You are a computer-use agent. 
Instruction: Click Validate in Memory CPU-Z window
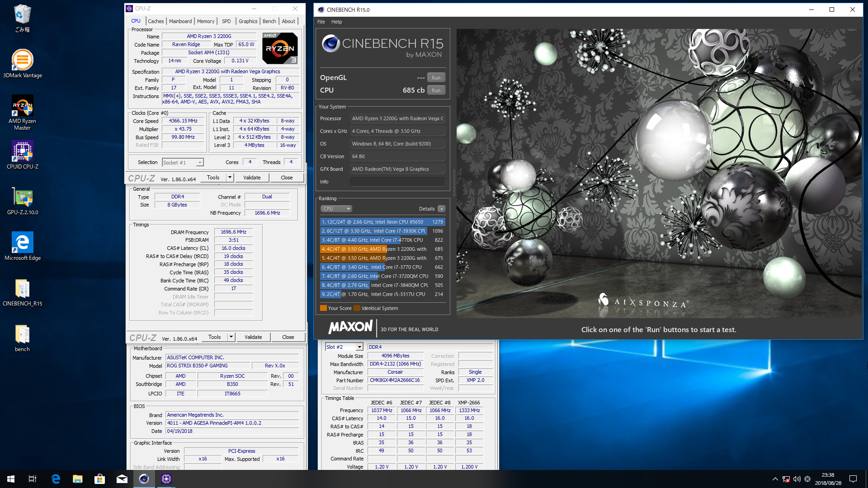[x=253, y=337]
